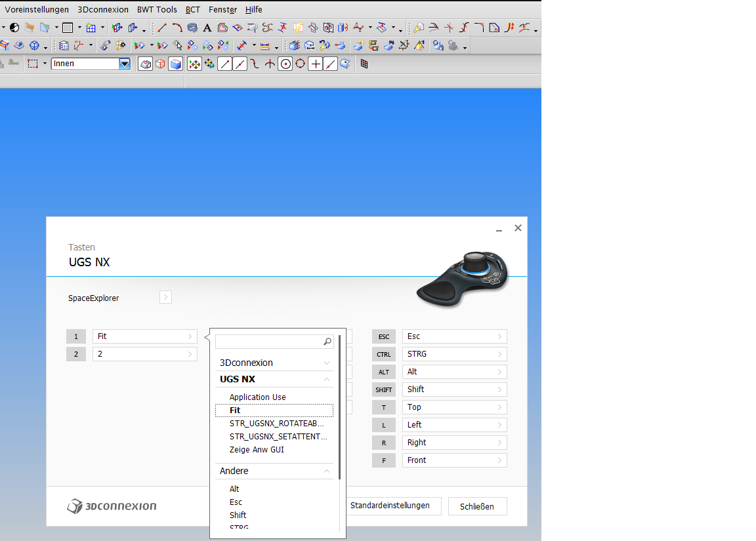Click the dashed rectangle selection icon

pos(33,64)
